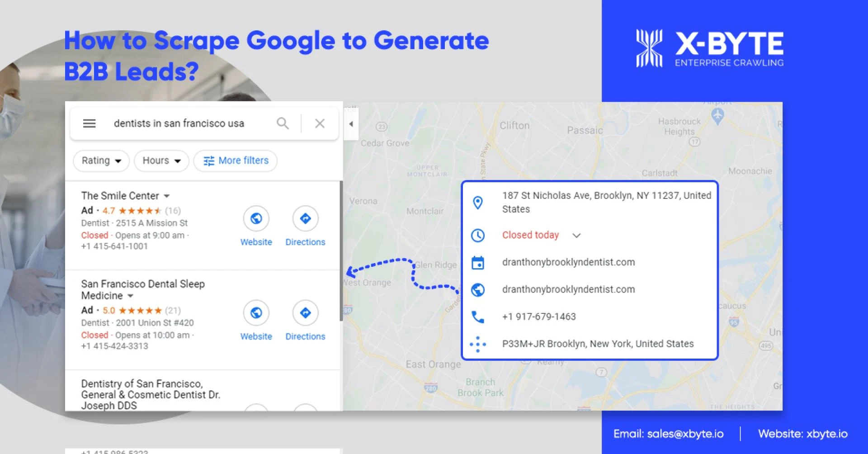Click the search magnifier icon
Viewport: 868px width, 454px height.
[283, 123]
